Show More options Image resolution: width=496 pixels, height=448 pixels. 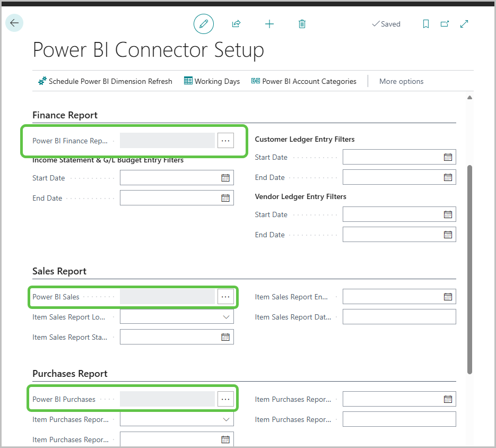(x=401, y=81)
